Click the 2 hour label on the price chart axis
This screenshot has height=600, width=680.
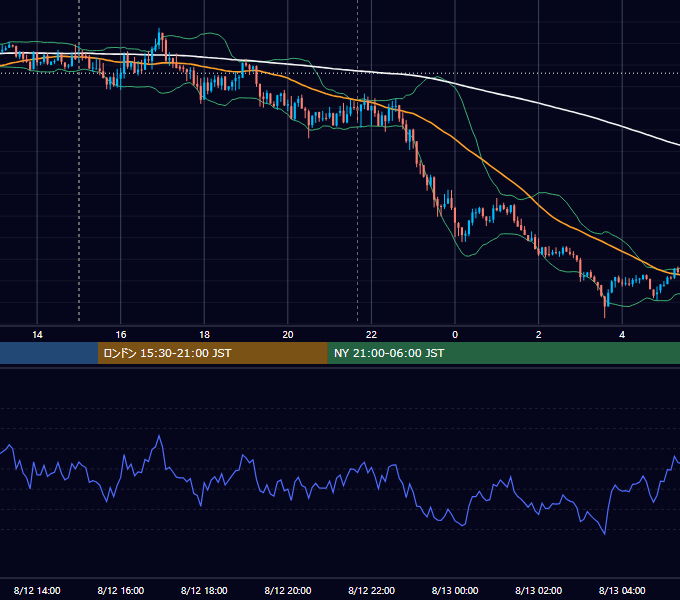(x=539, y=335)
